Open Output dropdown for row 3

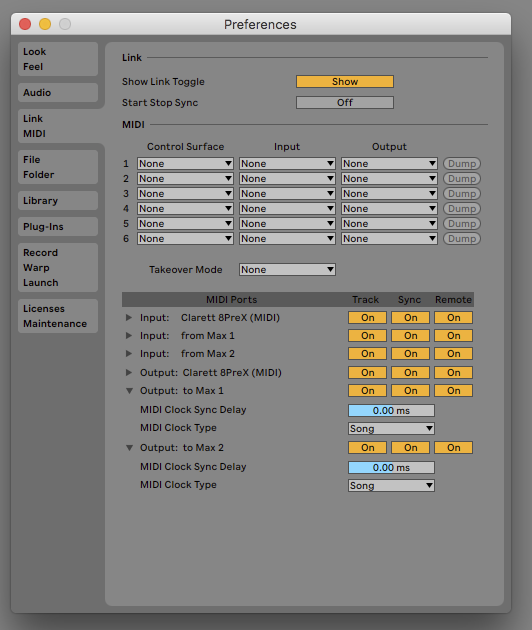point(389,194)
